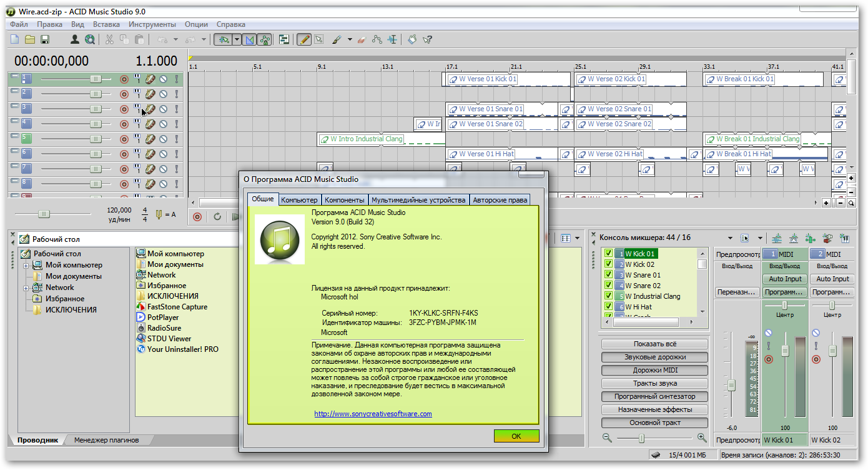Open the Undo history dropdown arrow

click(x=175, y=39)
